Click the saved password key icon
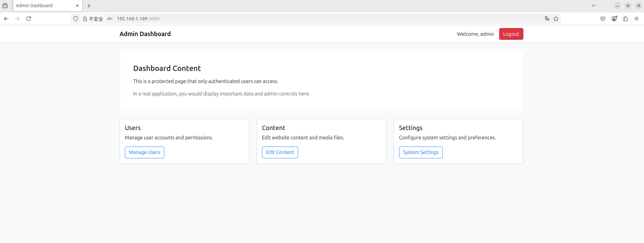The width and height of the screenshot is (644, 243). (x=110, y=19)
